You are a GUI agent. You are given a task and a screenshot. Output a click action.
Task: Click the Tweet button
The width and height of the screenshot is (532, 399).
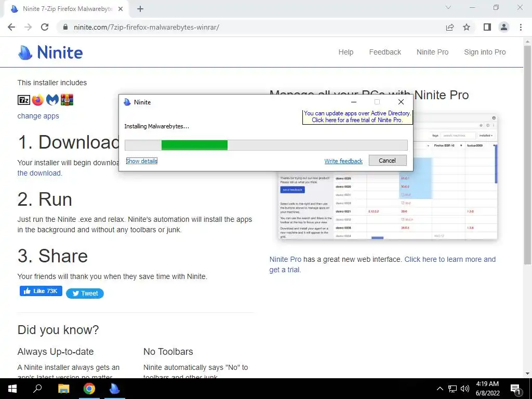(85, 294)
